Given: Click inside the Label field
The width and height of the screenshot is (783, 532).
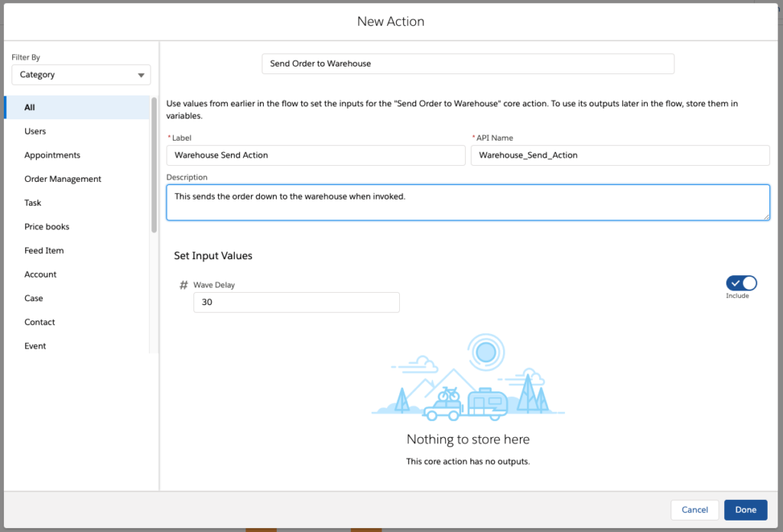Looking at the screenshot, I should pyautogui.click(x=316, y=154).
